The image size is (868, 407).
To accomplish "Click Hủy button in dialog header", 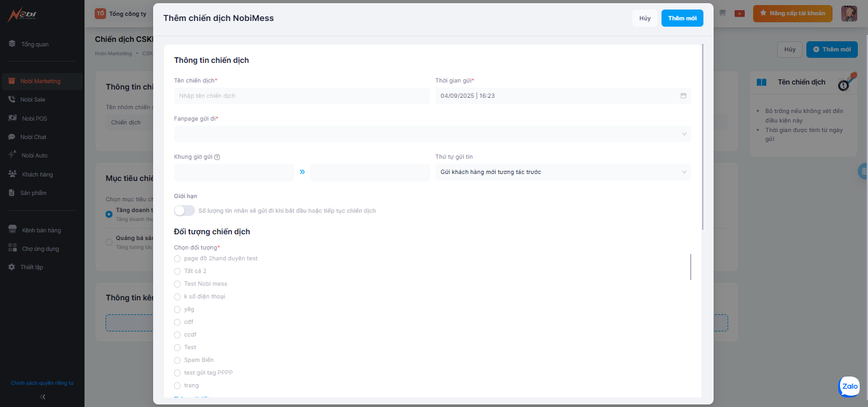I will tap(644, 18).
